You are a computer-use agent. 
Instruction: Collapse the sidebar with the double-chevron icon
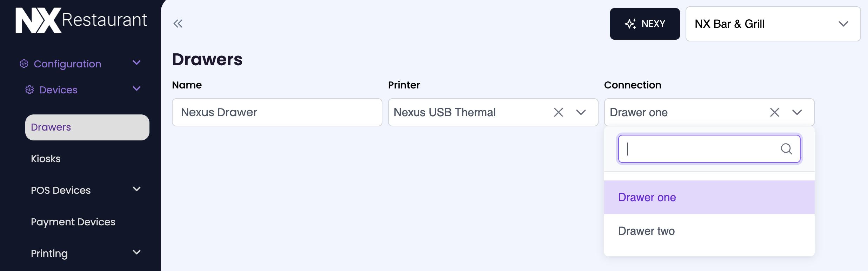pyautogui.click(x=178, y=23)
